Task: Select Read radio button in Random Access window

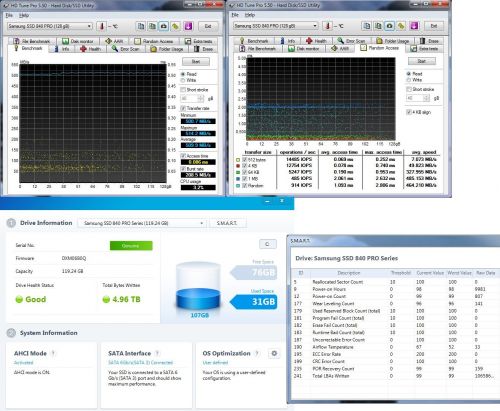Action: pyautogui.click(x=409, y=74)
